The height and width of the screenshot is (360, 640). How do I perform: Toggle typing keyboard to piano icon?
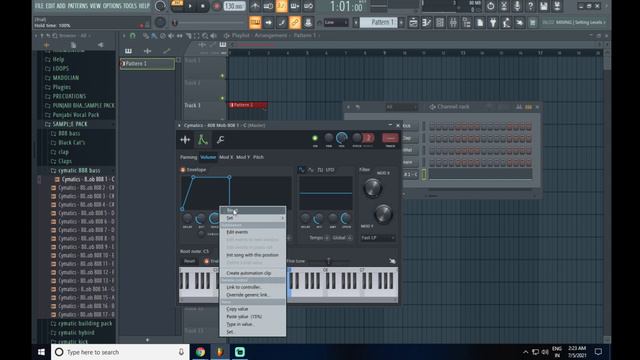point(255,22)
